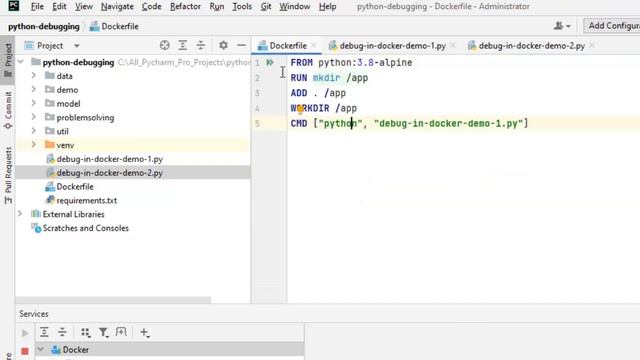Click the PyCharm application logo icon
This screenshot has width=640, height=360.
[x=13, y=6]
